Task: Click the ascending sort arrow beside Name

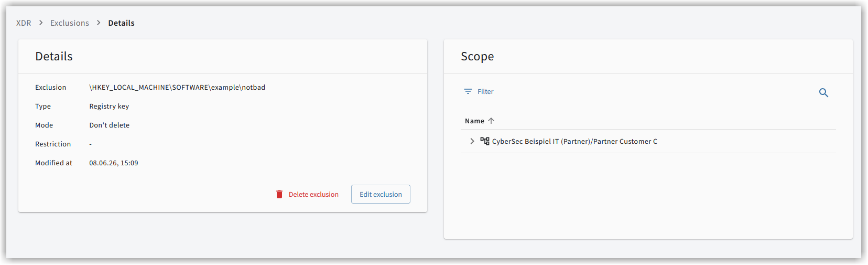Action: pos(491,121)
